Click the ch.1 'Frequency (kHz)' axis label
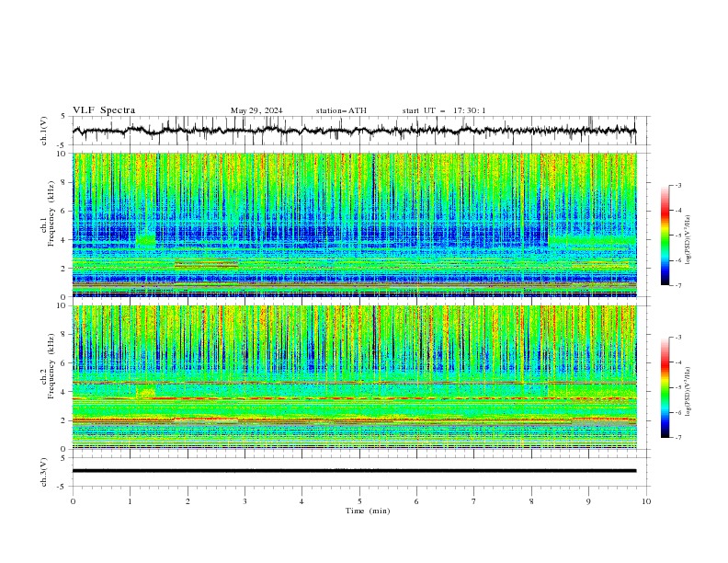 tap(51, 214)
